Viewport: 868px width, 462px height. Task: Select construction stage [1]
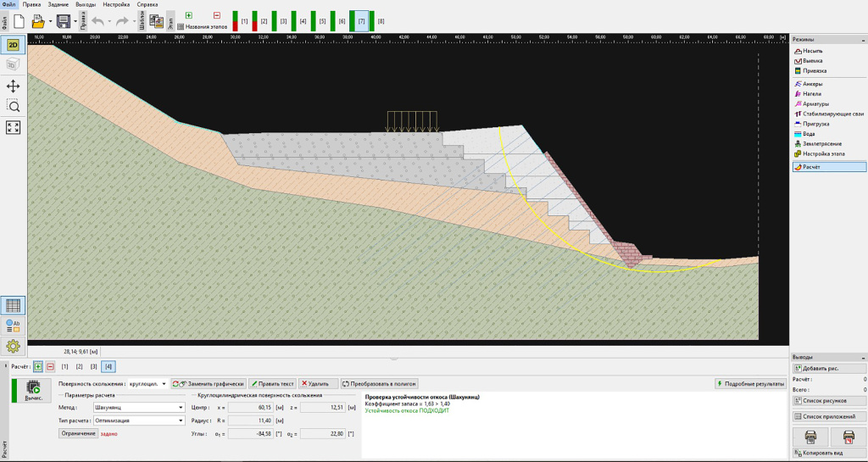point(241,21)
